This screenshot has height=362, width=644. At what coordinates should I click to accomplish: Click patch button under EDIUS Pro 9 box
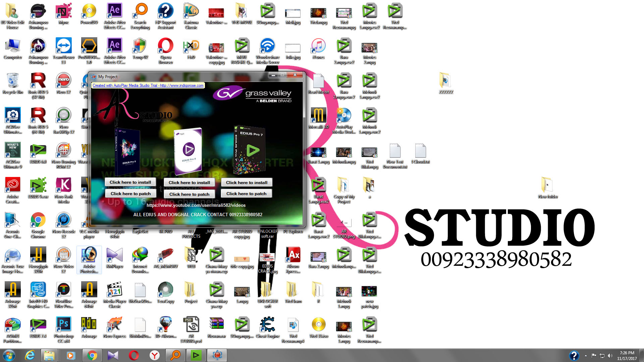(x=130, y=194)
